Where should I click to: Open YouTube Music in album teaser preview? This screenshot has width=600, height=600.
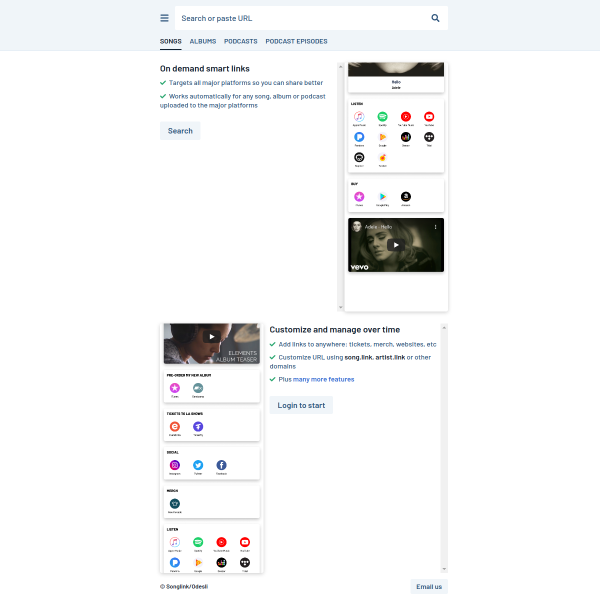click(x=221, y=542)
